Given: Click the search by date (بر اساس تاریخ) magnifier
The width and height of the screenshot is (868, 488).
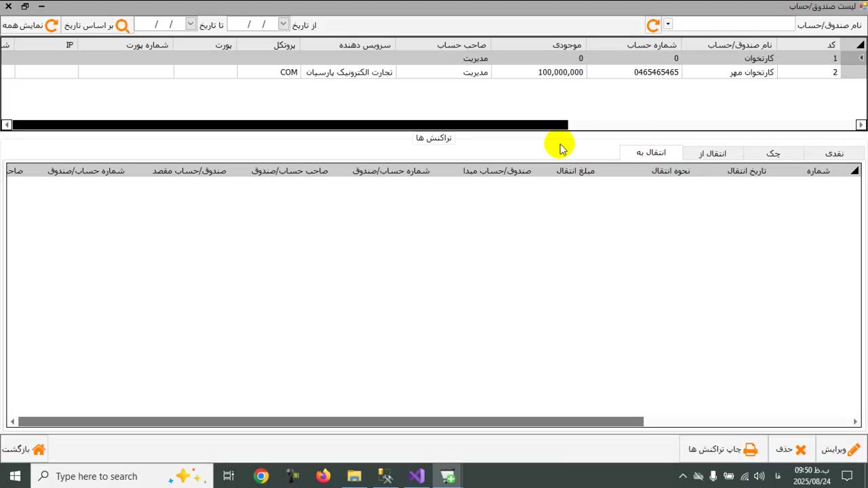Looking at the screenshot, I should click(x=96, y=25).
